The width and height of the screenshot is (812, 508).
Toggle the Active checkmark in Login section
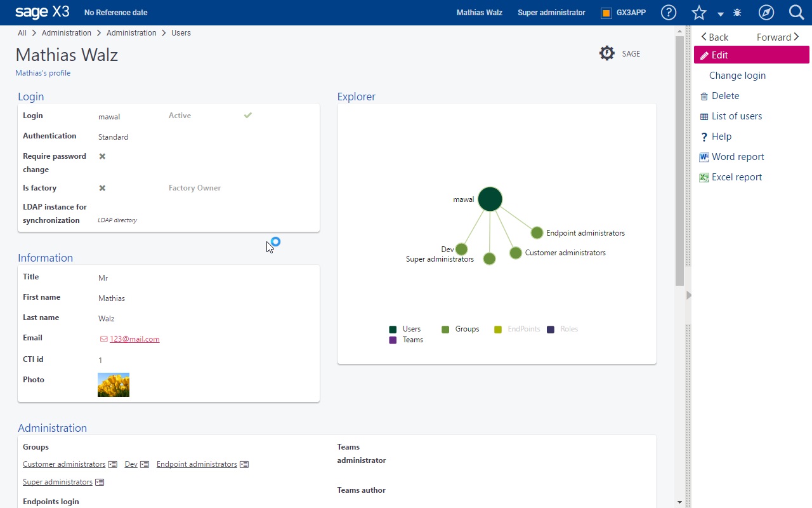click(x=248, y=116)
